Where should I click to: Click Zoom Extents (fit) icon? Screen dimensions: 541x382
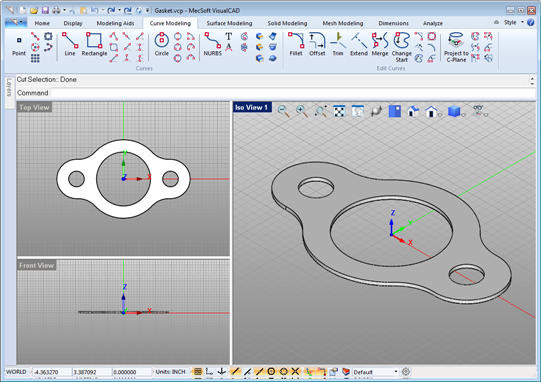tap(339, 111)
